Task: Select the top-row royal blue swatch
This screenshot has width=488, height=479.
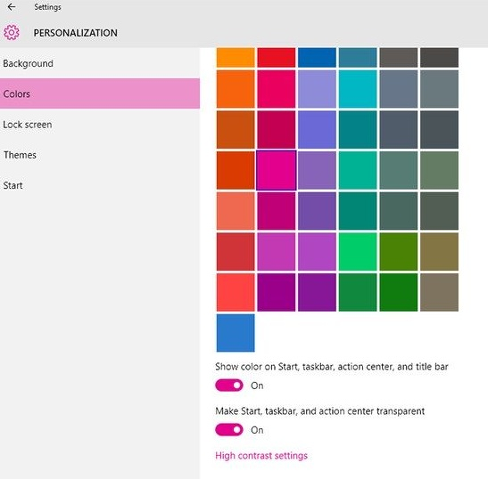Action: (317, 57)
